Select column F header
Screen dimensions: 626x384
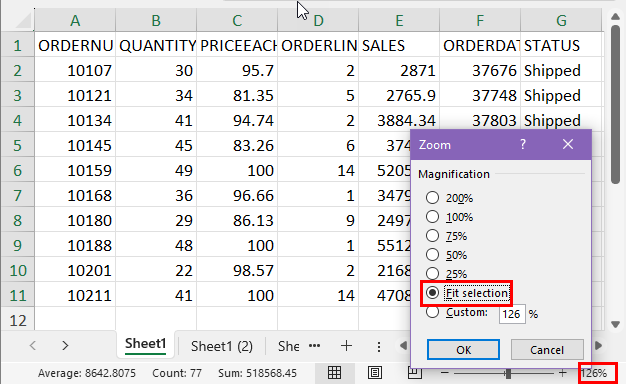click(x=480, y=20)
